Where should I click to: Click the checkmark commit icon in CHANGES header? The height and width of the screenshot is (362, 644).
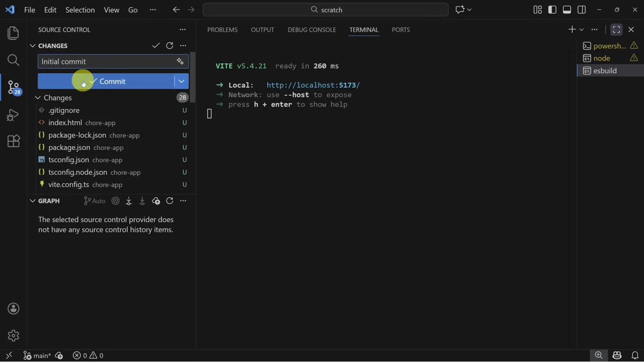[156, 45]
